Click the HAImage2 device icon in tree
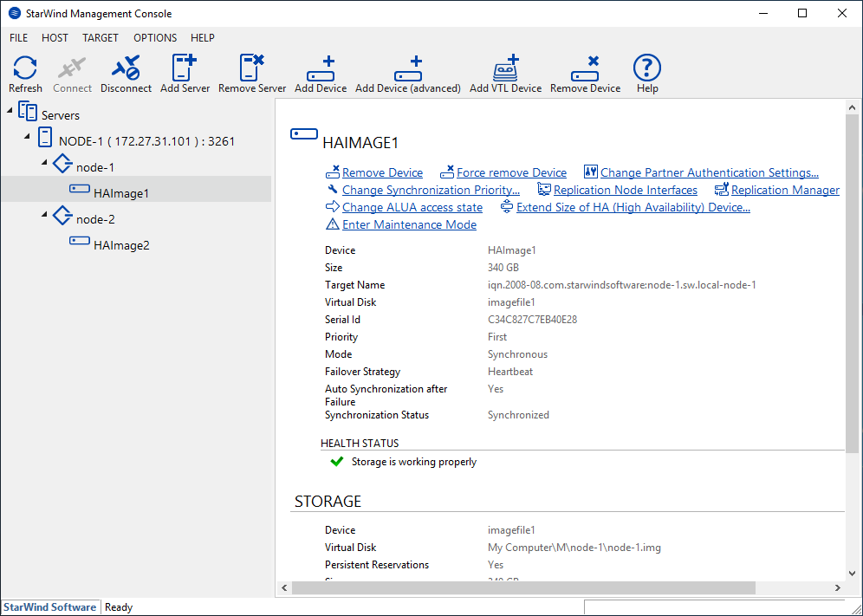The image size is (863, 616). coord(79,241)
